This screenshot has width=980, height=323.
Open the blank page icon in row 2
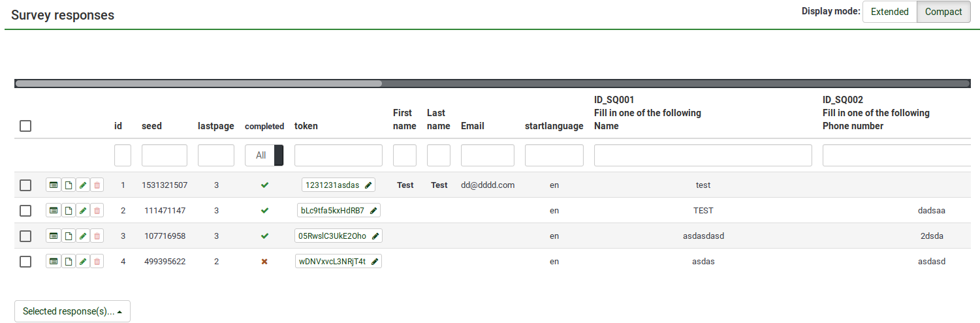[68, 211]
